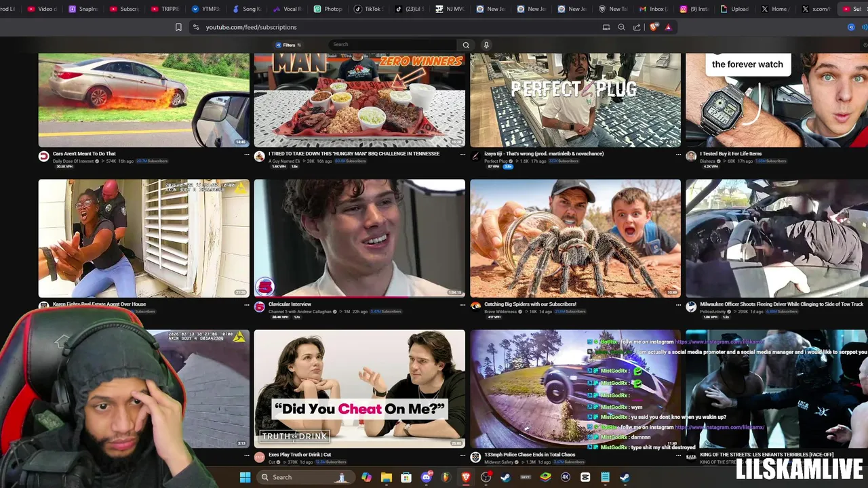Open Daily Dose Of Internet channel name
This screenshot has height=488, width=868.
coord(73,161)
